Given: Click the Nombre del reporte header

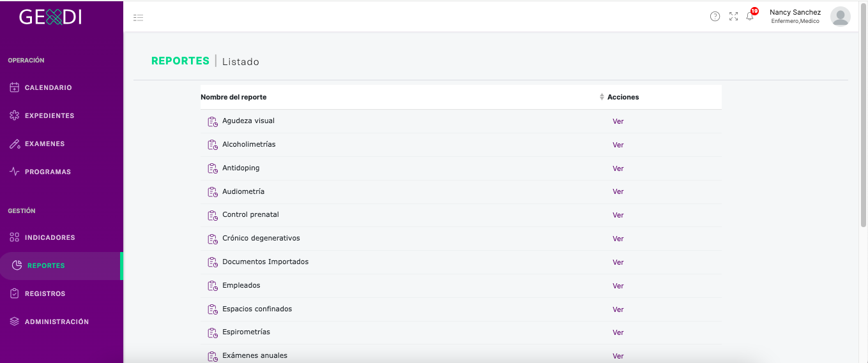Looking at the screenshot, I should (234, 97).
